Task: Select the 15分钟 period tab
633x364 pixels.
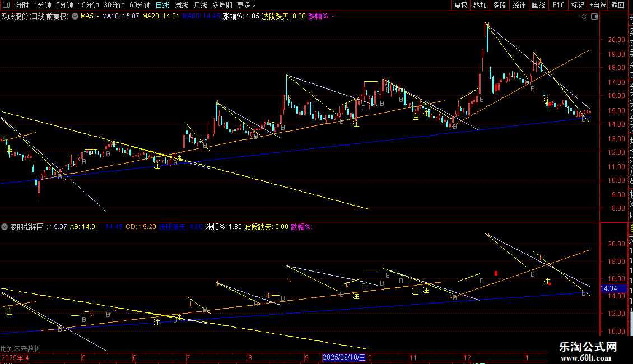Action: point(89,5)
